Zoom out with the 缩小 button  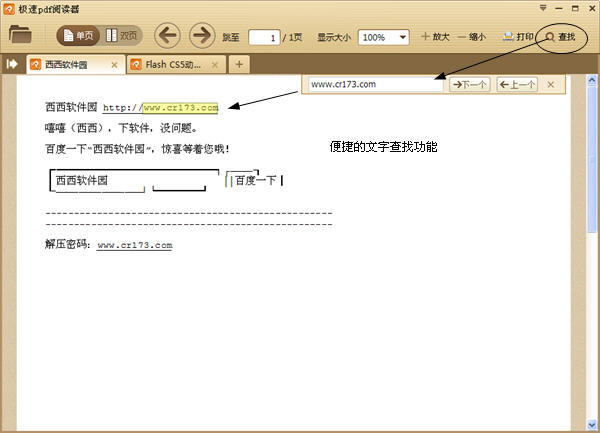tap(472, 37)
